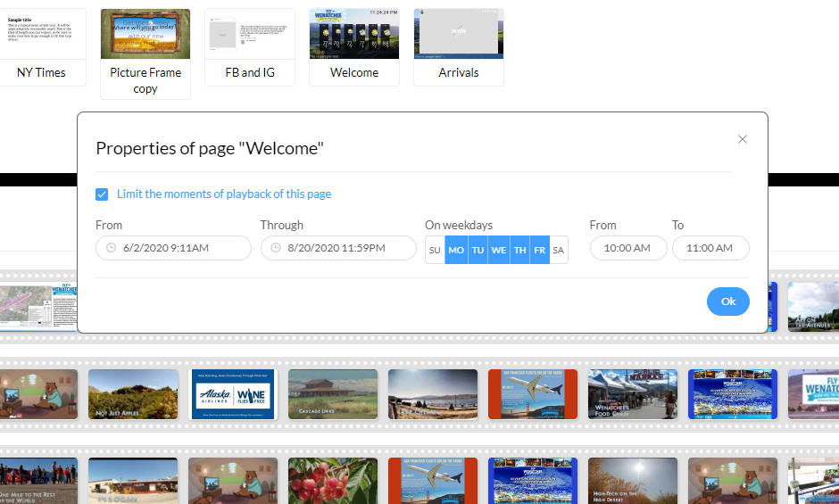Select the NY Times page template

(41, 47)
